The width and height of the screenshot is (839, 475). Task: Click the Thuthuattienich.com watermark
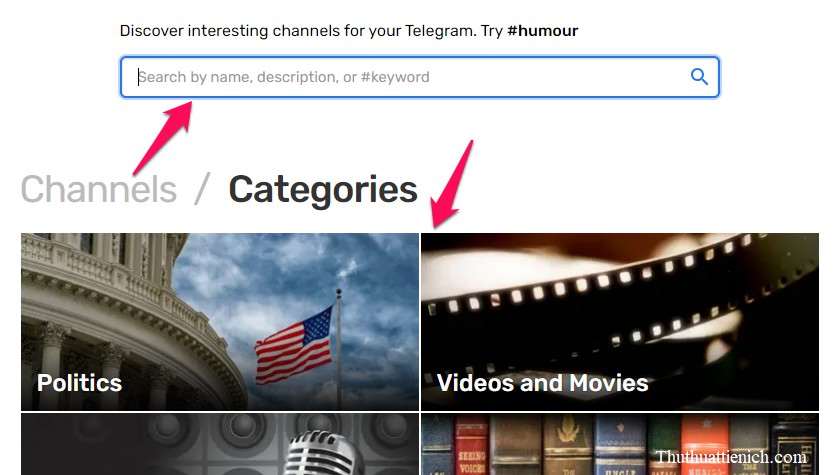tap(731, 457)
